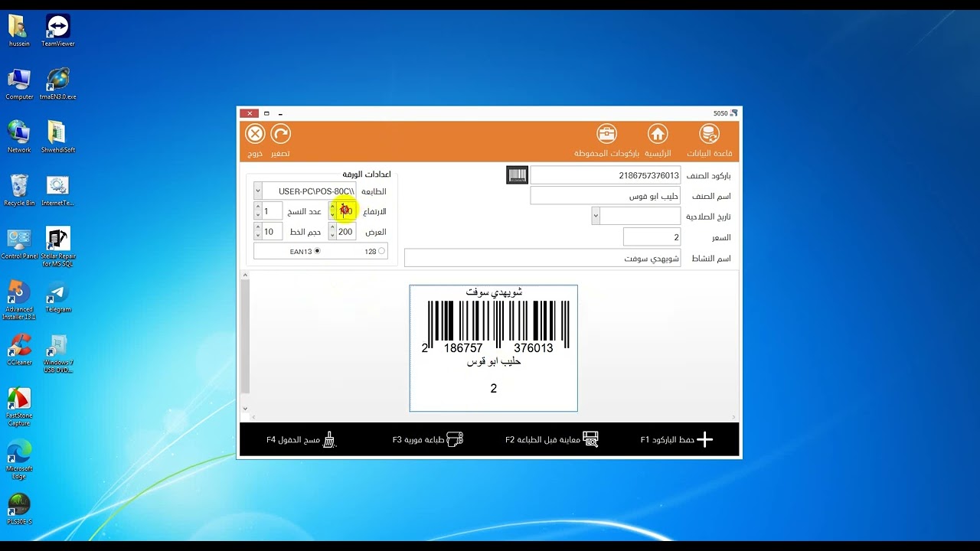
Task: Open the InternetTe... desktop shortcut
Action: (58, 190)
